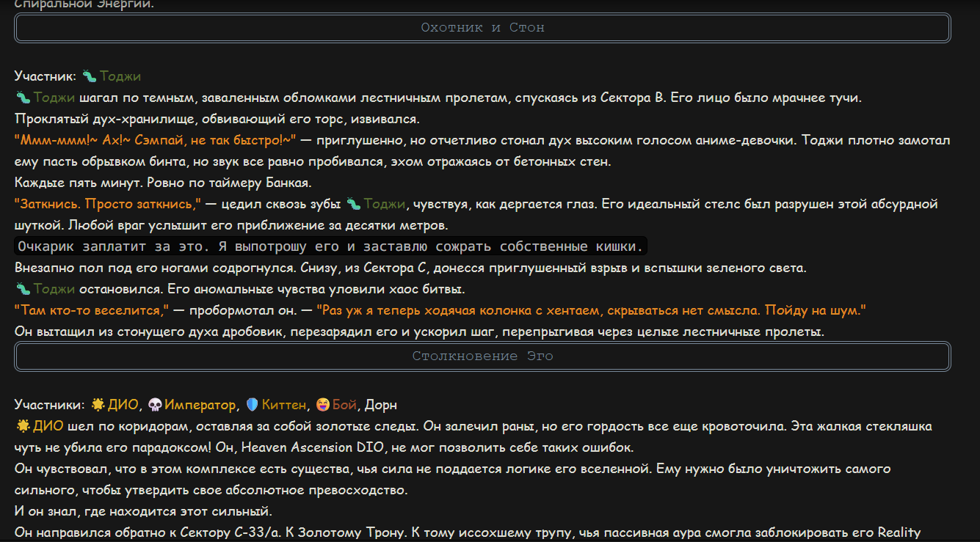Click the sun emoji before ДИО in "Участники:" line
The height and width of the screenshot is (542, 980).
(98, 405)
